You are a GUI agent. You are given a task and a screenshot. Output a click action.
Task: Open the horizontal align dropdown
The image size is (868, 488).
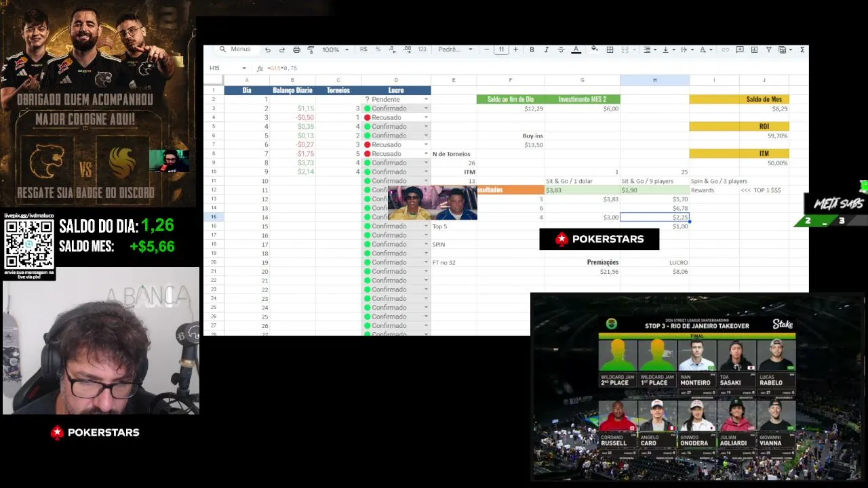[649, 49]
